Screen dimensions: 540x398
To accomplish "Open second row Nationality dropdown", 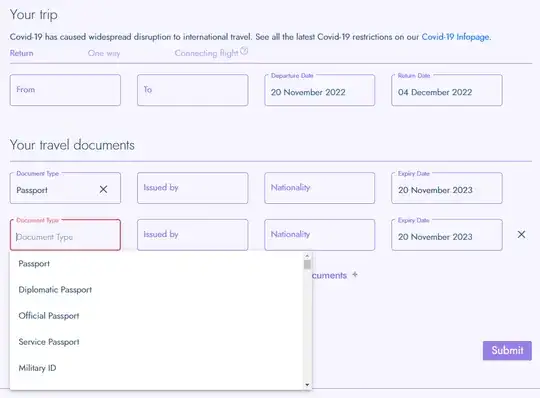I will (320, 235).
